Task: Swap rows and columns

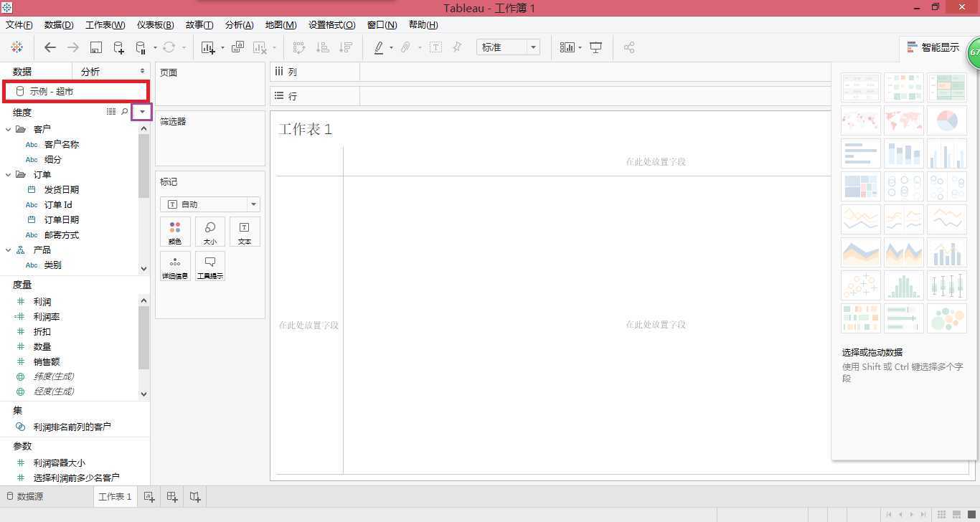Action: [299, 47]
